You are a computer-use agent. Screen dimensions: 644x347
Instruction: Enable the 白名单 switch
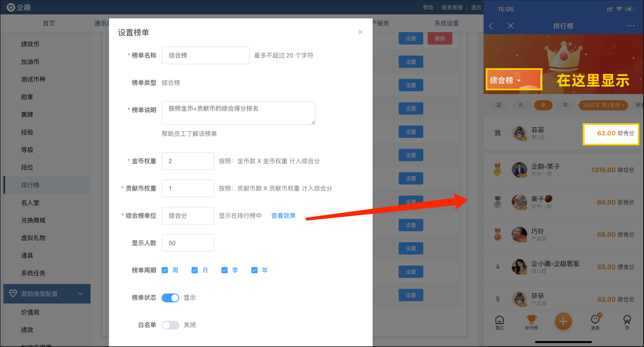click(x=170, y=325)
